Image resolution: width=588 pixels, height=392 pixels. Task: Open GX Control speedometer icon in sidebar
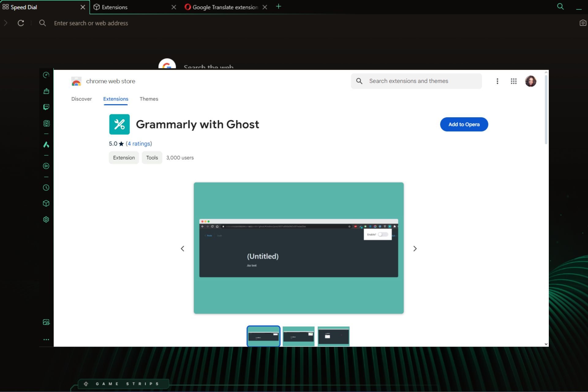point(46,75)
